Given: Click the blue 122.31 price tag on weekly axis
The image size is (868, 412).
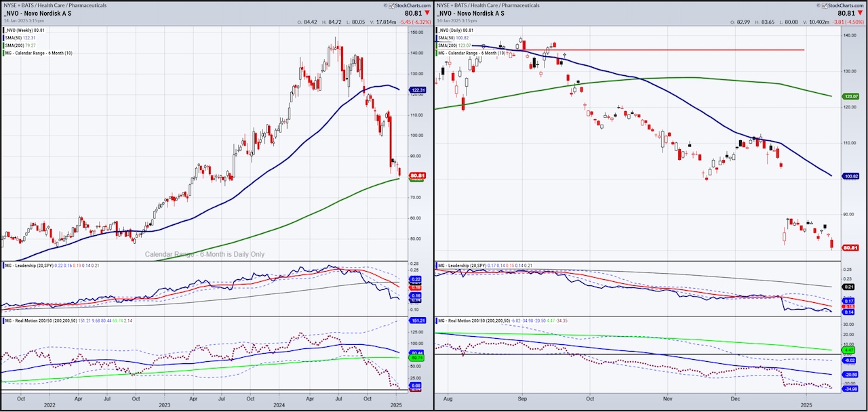Looking at the screenshot, I should pos(417,89).
